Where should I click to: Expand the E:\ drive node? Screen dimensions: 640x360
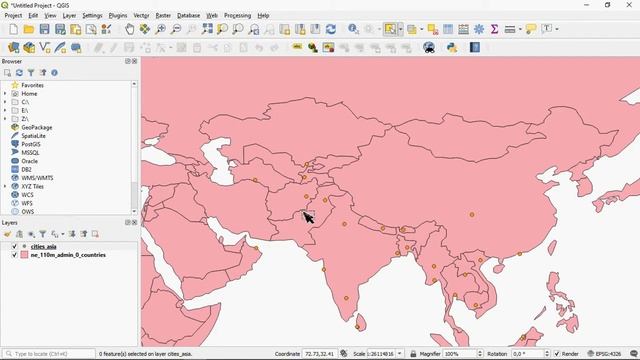tap(5, 110)
